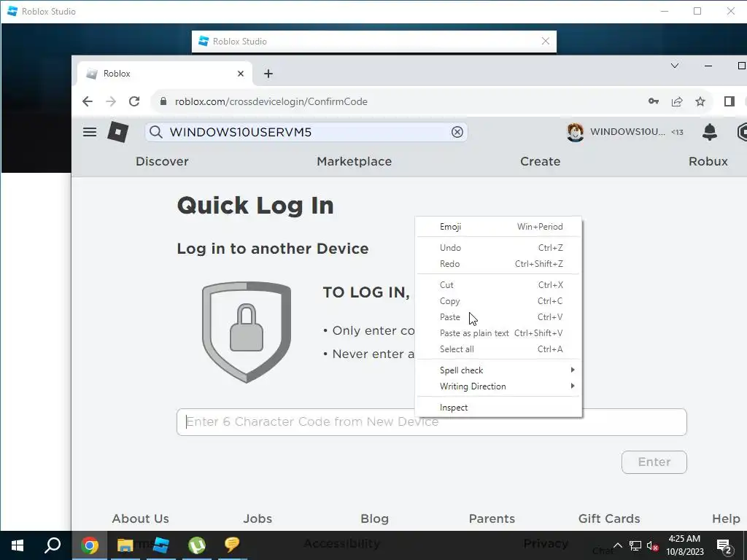
Task: Open the Discover tab
Action: (x=162, y=161)
